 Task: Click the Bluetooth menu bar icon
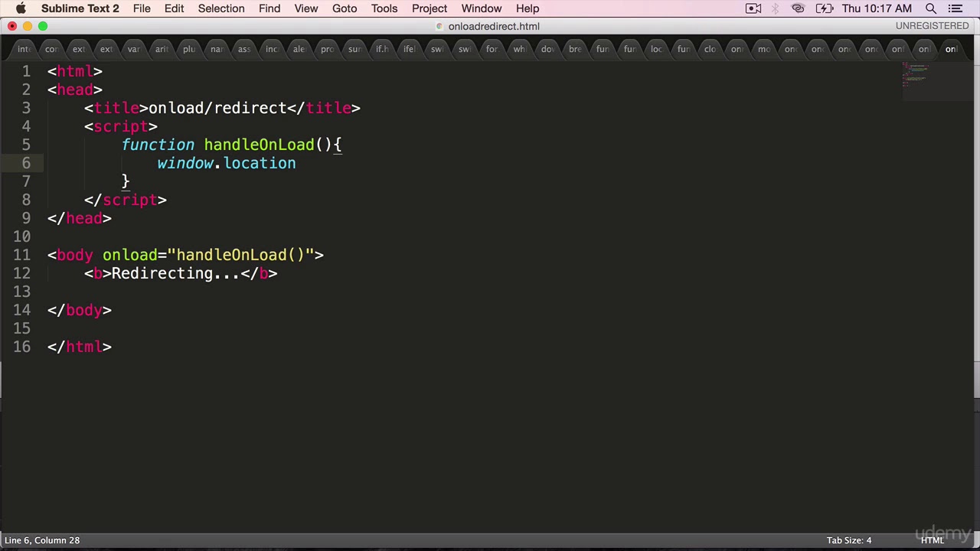(776, 8)
